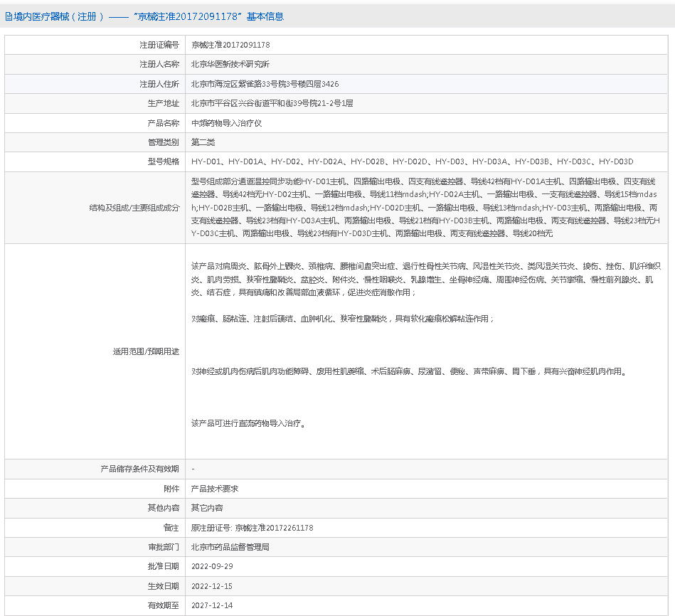Screen dimensions: 675x616
Task: Select the structure text starting 型号组成部分通道温控
Action: click(x=425, y=208)
